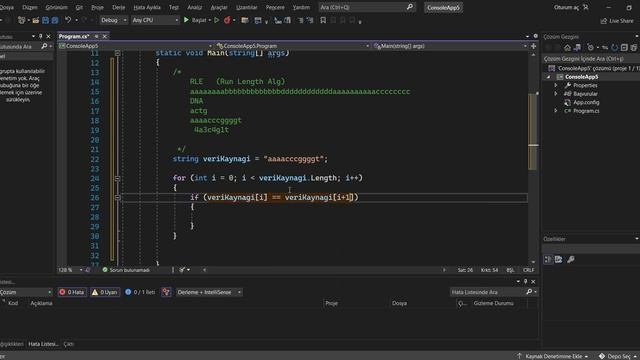
Task: Click the Solution Explorer refresh icon
Action: tap(614, 48)
